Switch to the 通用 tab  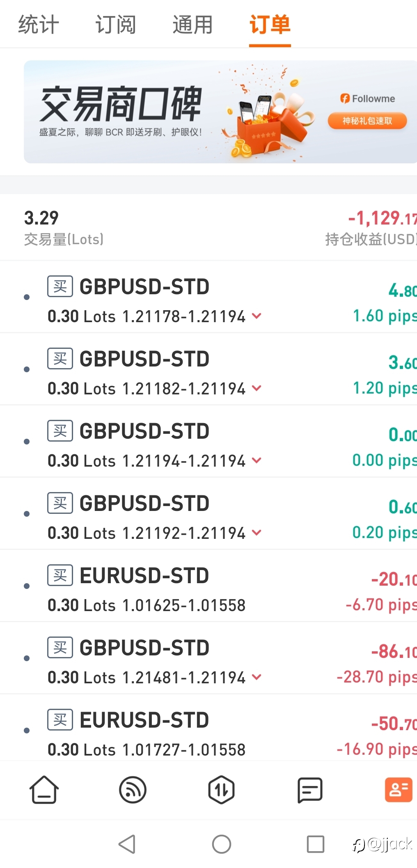tap(192, 25)
